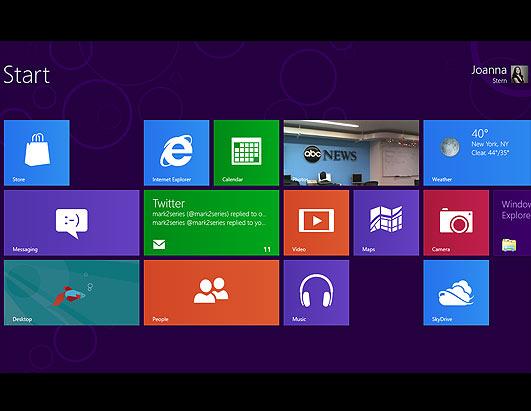
Task: Click the 'mark2series replied to yo...' line
Action: point(209,223)
